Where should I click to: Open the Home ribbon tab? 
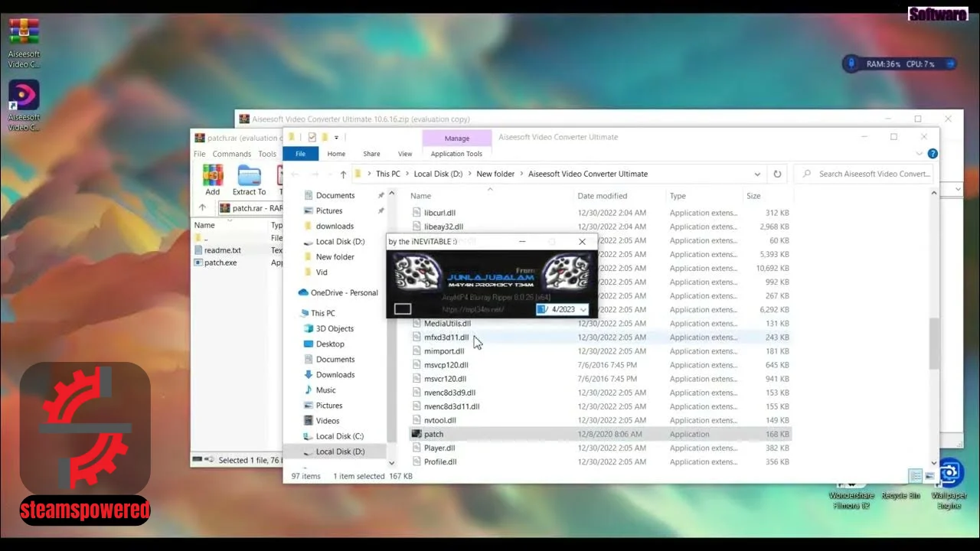(336, 154)
